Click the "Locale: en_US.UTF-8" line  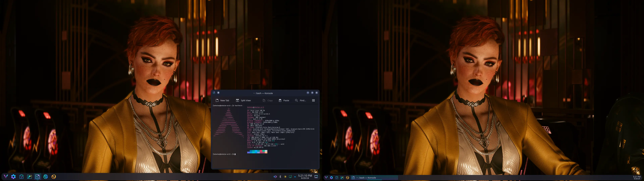[255, 147]
